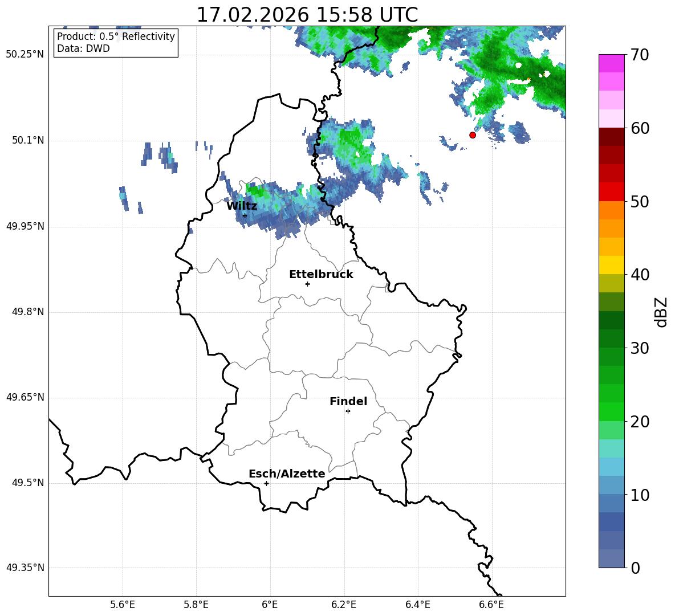
Task: Click the 49.65°N latitude tick label
Action: (25, 397)
